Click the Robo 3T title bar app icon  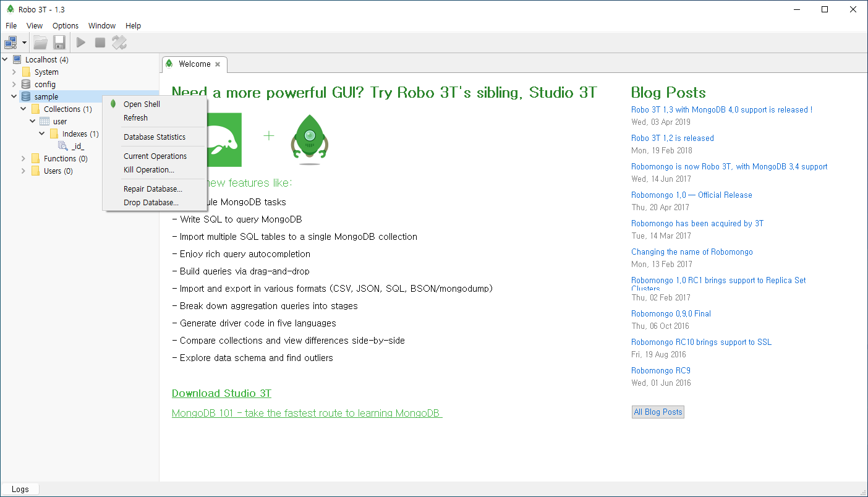[x=10, y=9]
